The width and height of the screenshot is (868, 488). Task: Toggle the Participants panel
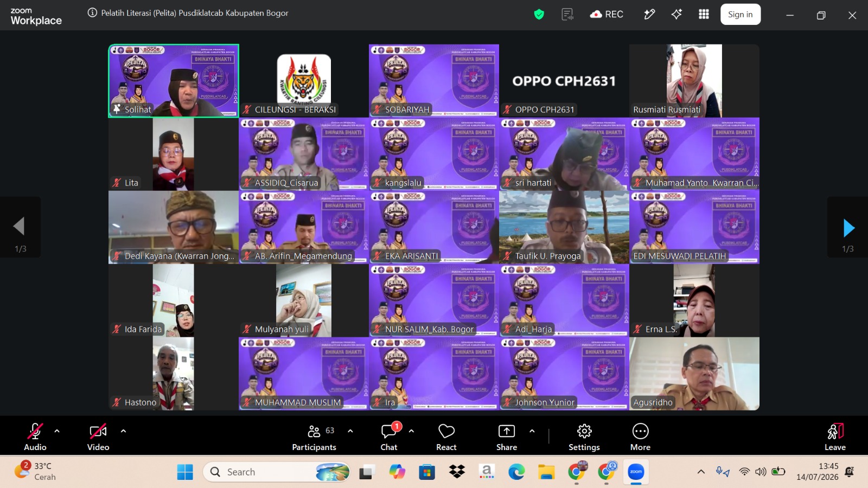(x=314, y=437)
